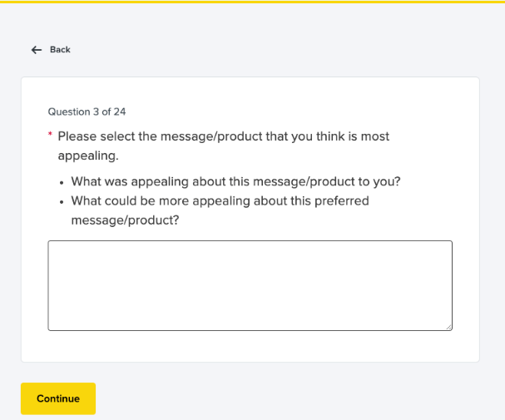
Task: Click the yellow progress bar at top
Action: (252, 2)
